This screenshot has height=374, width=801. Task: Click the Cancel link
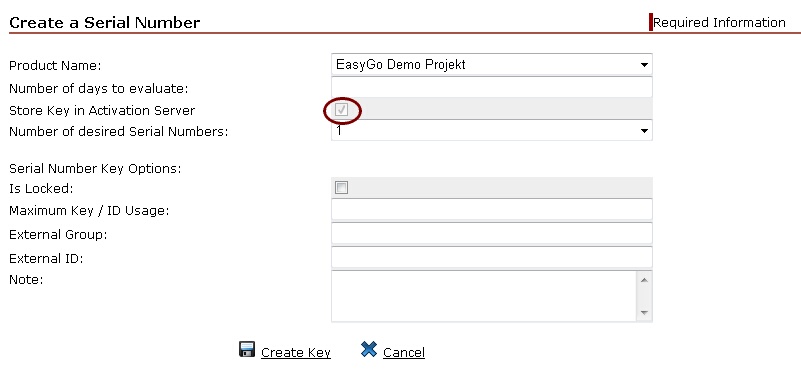tap(404, 353)
